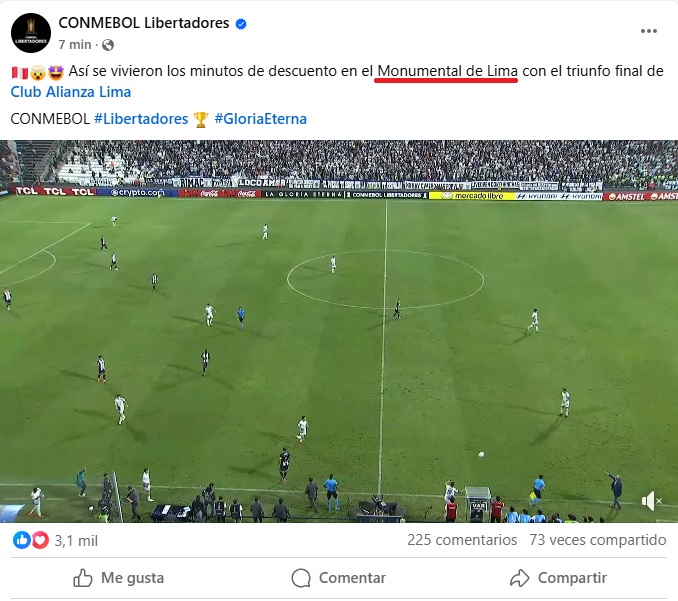The image size is (678, 601).
Task: Click the CONMEBOL Libertadores page name
Action: [144, 23]
